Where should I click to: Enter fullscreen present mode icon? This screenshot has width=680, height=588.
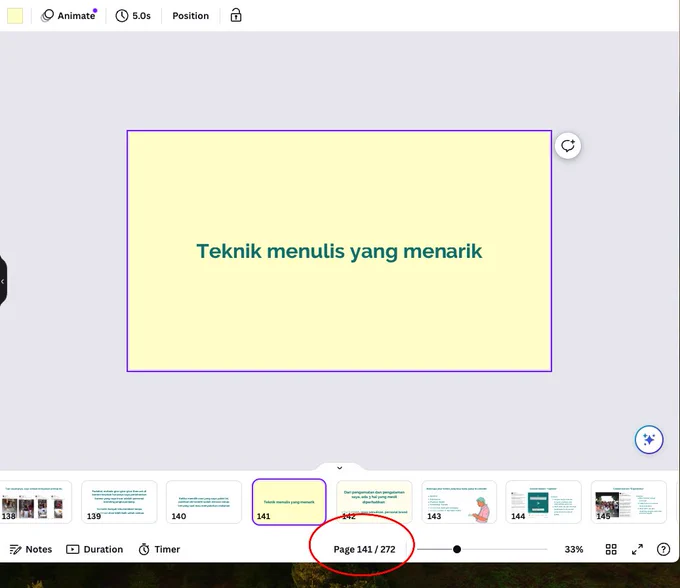click(x=637, y=549)
